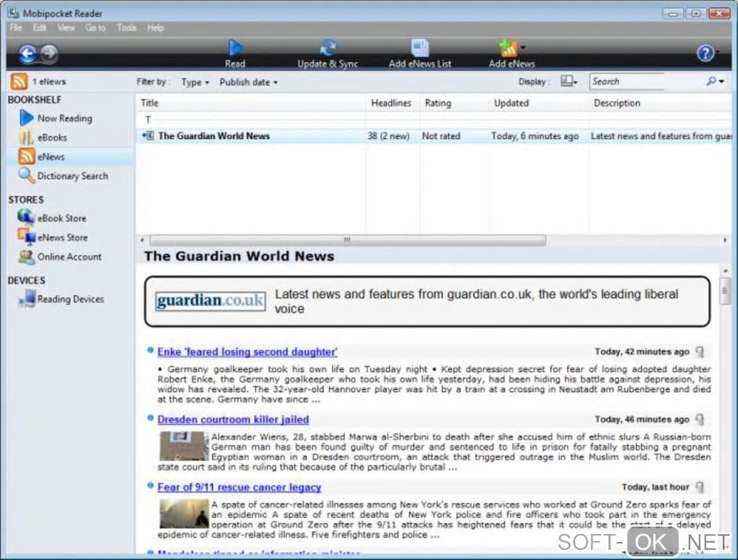Open the eBooks shelf
Viewport: 738px width, 560px height.
43,137
